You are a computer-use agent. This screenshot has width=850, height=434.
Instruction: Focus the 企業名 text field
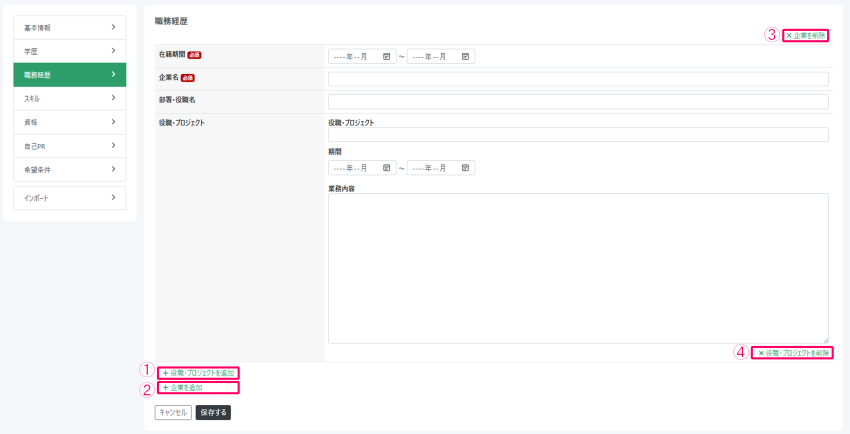tap(578, 79)
